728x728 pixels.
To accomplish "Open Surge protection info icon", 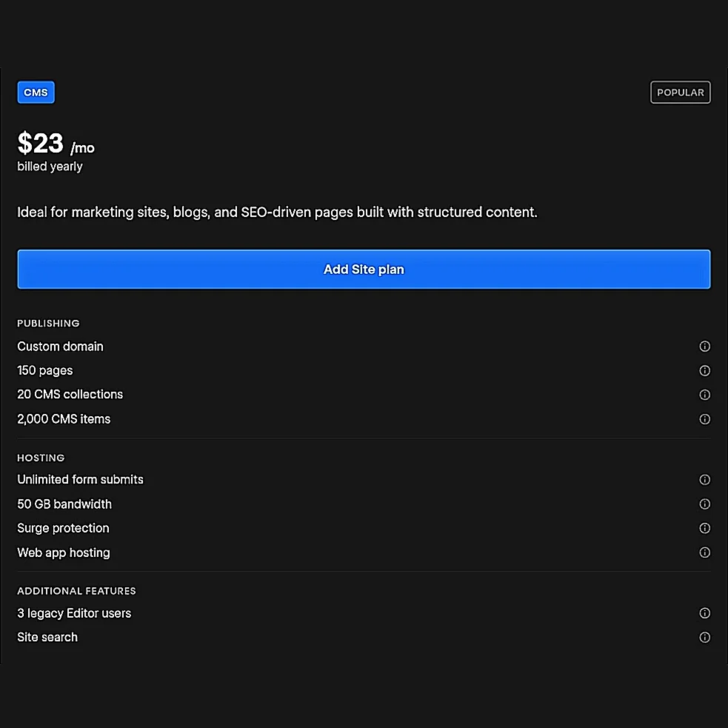I will [x=704, y=528].
